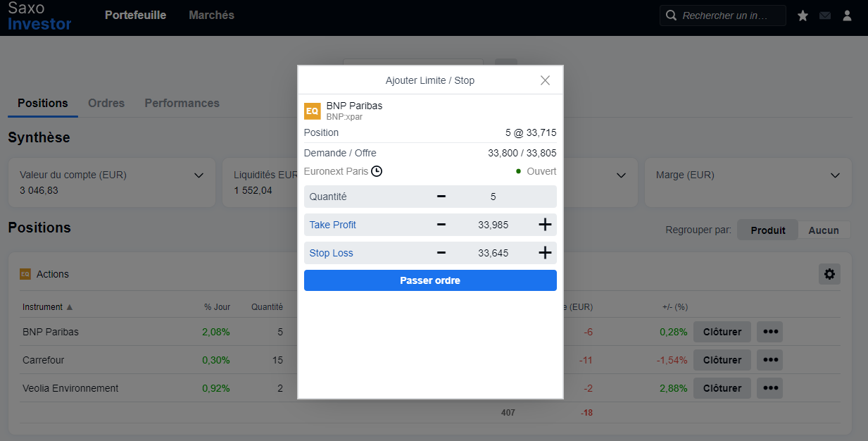The width and height of the screenshot is (868, 441).
Task: Click Clôturer for Carrefour
Action: click(722, 360)
